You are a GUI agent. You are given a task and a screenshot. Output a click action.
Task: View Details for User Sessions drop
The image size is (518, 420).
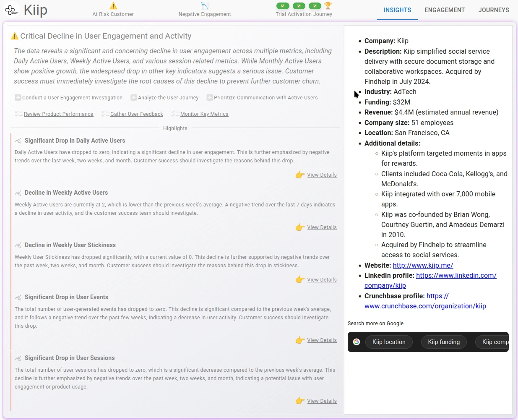322,401
